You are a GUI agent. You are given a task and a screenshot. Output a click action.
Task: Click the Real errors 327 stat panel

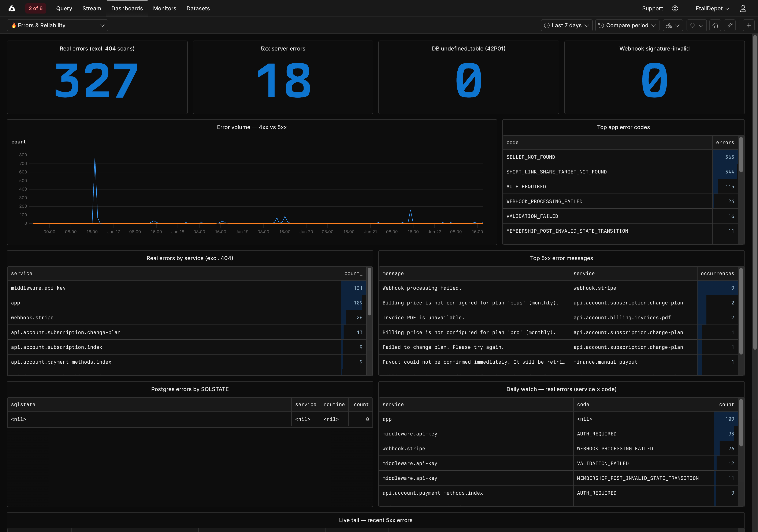point(97,78)
